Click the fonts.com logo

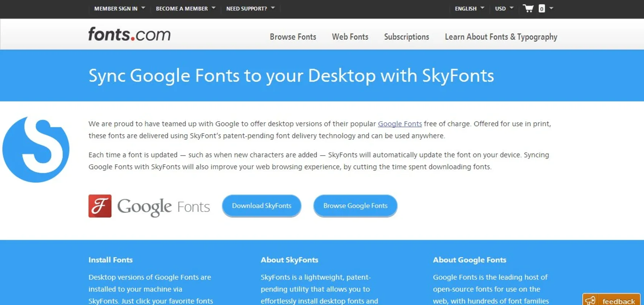pyautogui.click(x=129, y=34)
